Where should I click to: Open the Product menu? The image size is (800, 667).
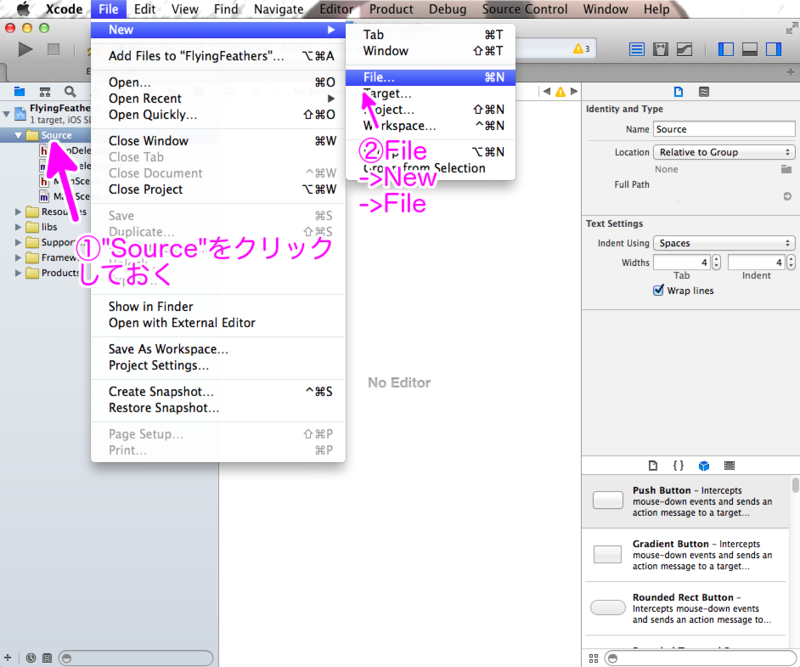click(391, 9)
